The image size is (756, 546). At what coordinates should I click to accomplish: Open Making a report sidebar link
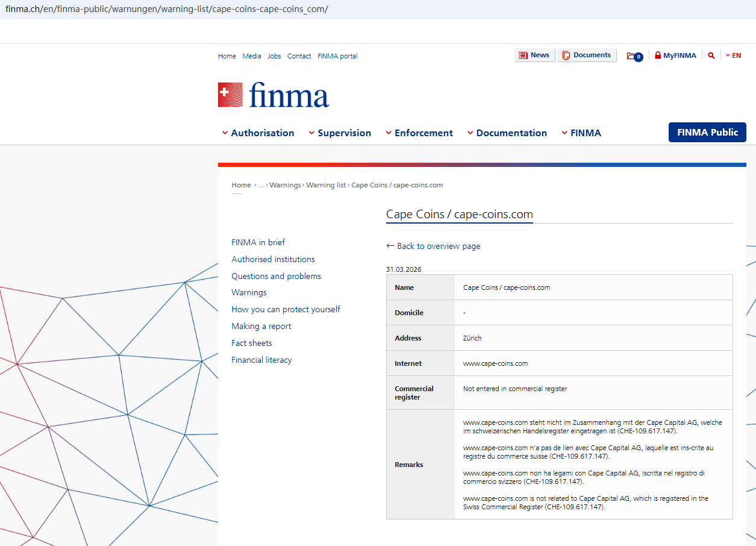point(261,326)
